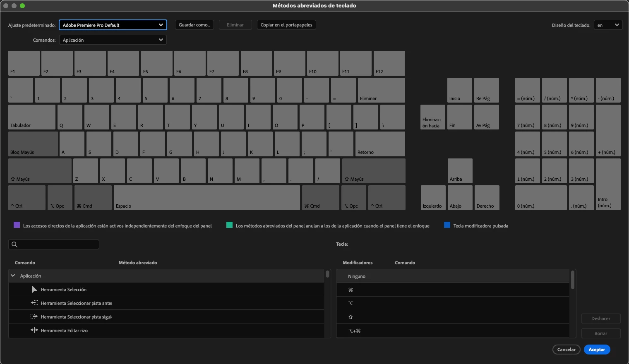Select the ⌥+⌘ modifier row

(453, 331)
